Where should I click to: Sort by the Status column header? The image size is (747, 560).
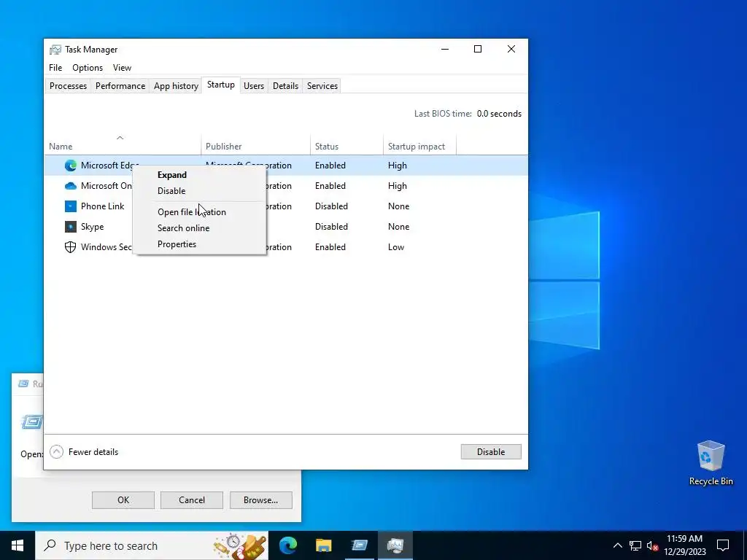tap(347, 144)
